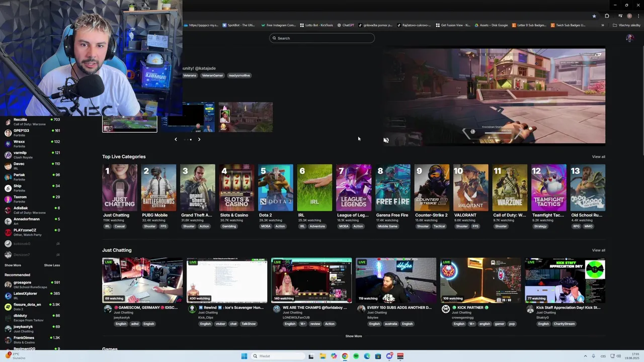
Task: Expand followed channels with Show More
Action: pos(13,265)
